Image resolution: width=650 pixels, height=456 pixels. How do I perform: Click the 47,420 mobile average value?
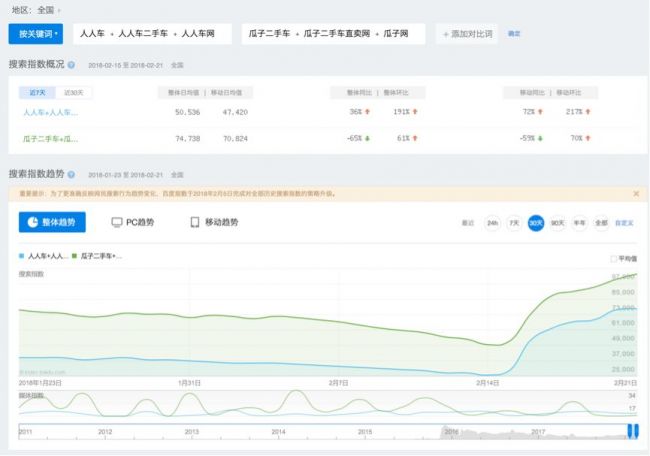coord(235,112)
